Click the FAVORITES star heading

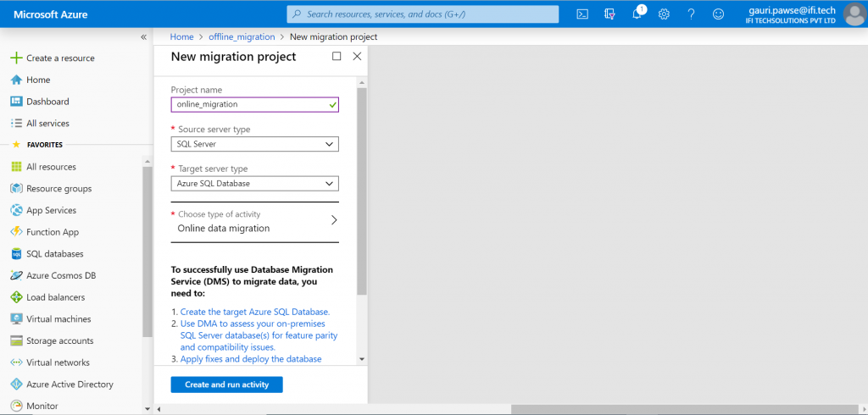(37, 145)
